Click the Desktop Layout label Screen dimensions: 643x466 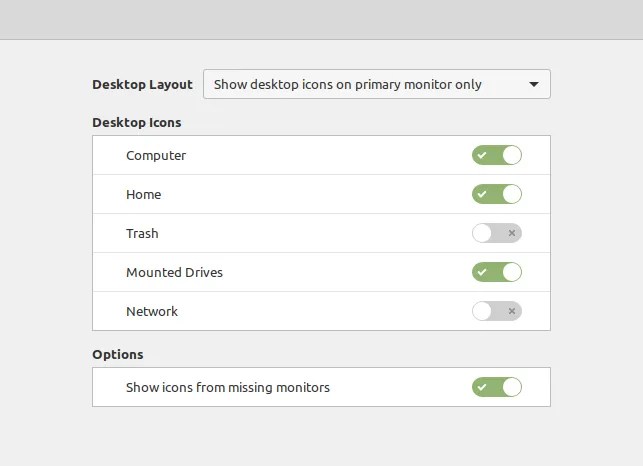[142, 85]
